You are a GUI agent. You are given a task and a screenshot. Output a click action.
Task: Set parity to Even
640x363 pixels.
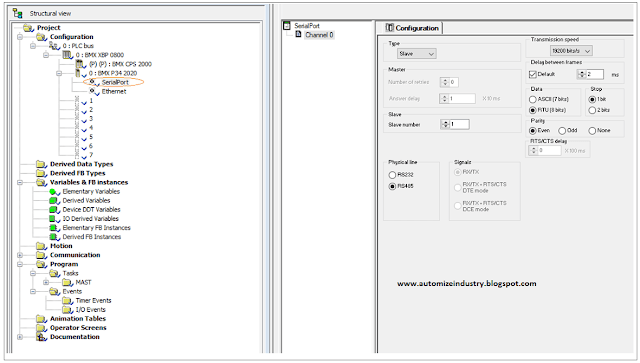pos(533,131)
